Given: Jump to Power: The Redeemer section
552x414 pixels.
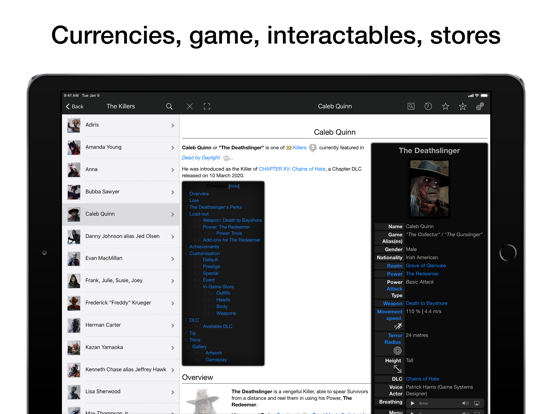Looking at the screenshot, I should click(x=226, y=227).
